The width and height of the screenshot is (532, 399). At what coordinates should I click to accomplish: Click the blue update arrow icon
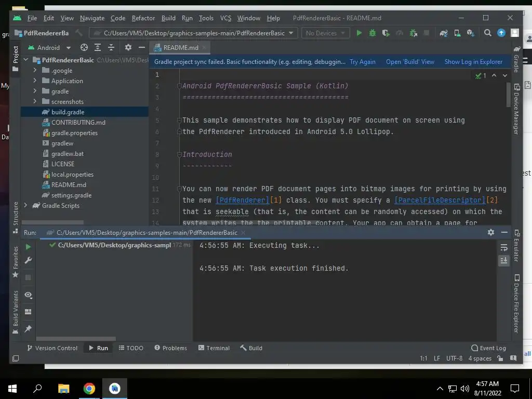pyautogui.click(x=501, y=33)
